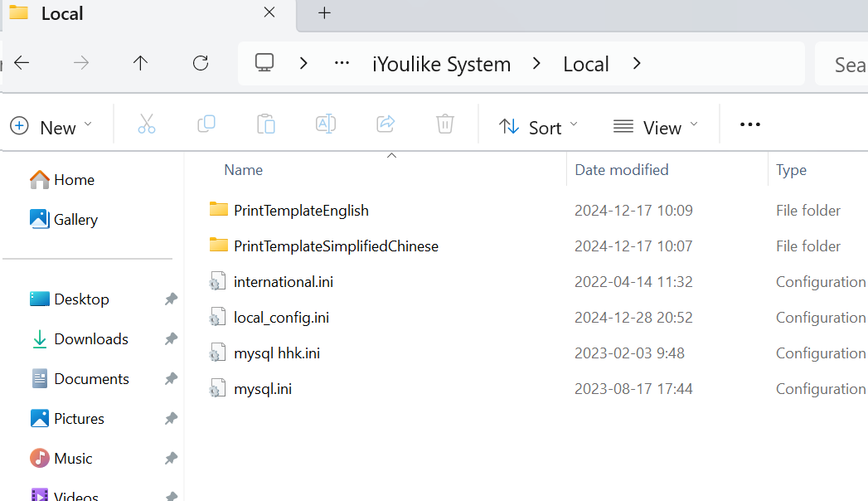Click the Paste clipboard icon

click(266, 125)
